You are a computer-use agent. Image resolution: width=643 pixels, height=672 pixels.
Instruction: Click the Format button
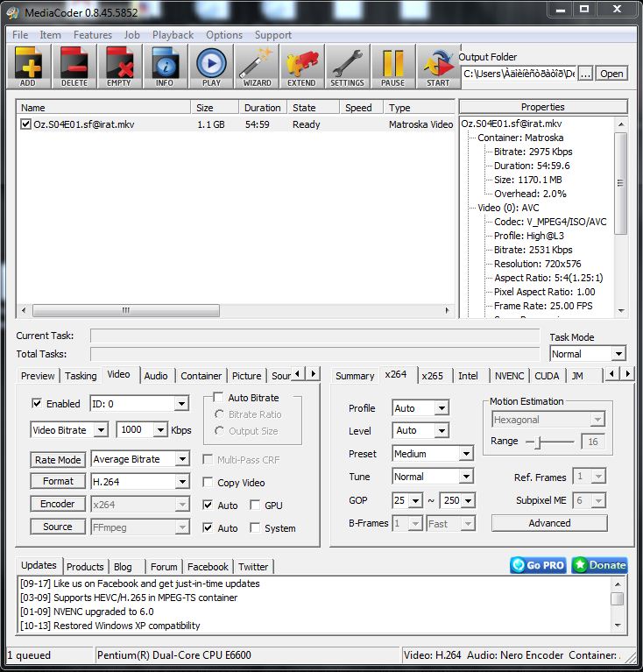[58, 481]
